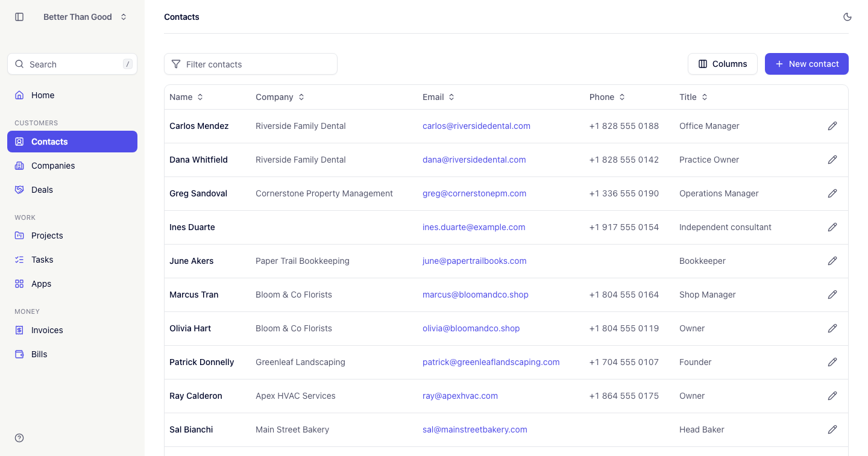Viewport: 868px width, 456px height.
Task: Sort contacts by Name column
Action: click(186, 97)
